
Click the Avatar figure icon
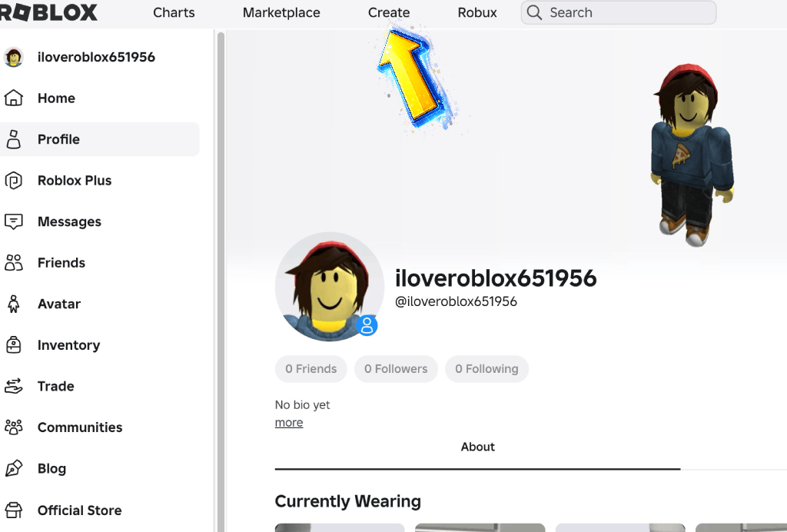point(14,304)
